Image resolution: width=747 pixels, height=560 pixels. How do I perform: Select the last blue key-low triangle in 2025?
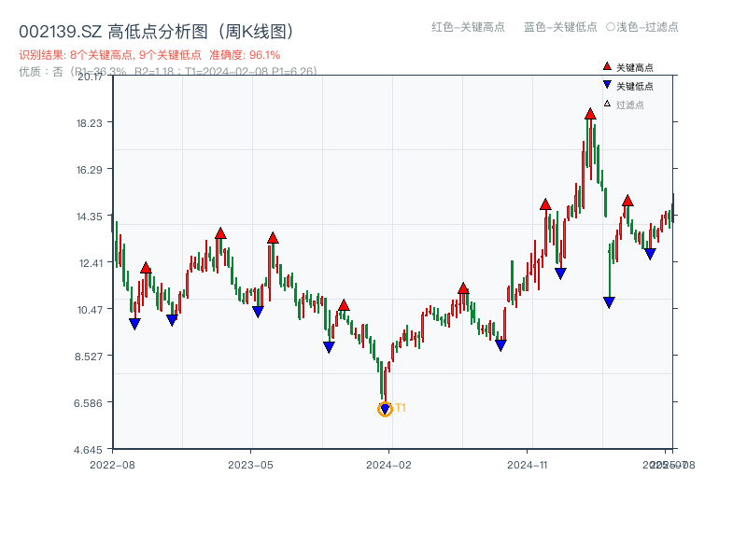[x=650, y=254]
